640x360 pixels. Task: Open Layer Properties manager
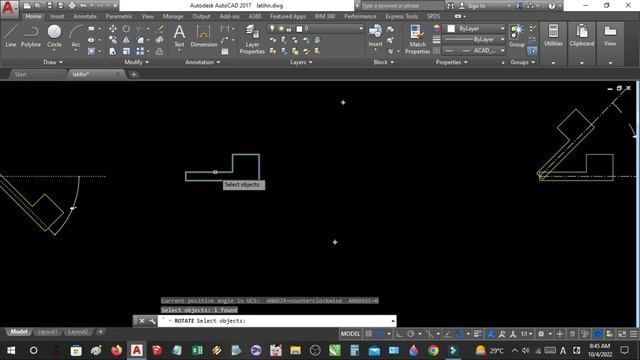(x=252, y=39)
